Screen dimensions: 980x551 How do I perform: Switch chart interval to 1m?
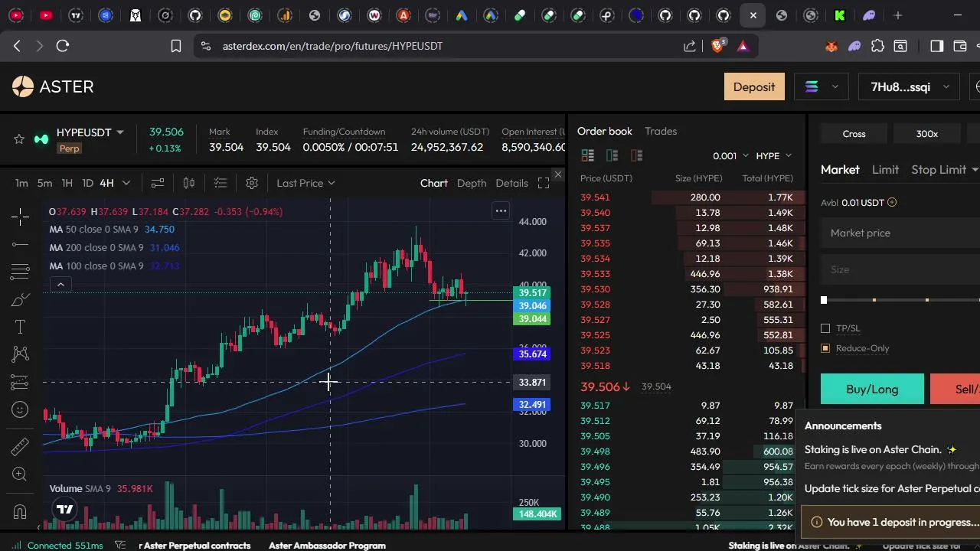(21, 183)
